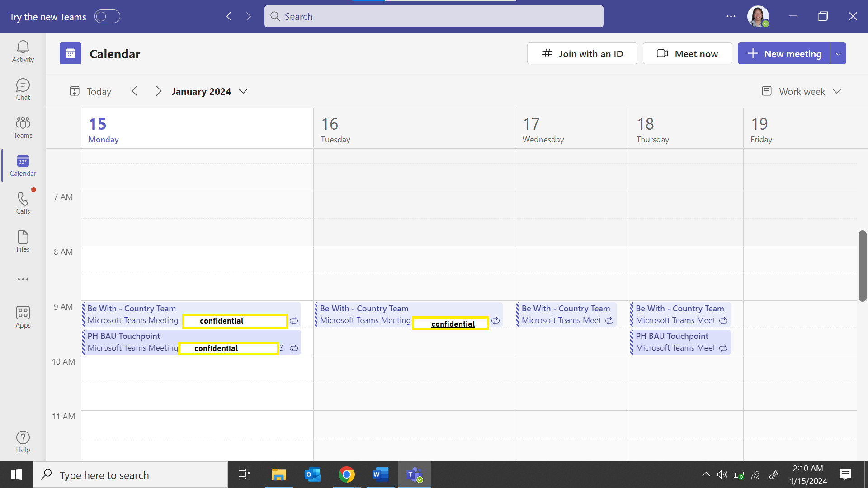Click the calendar vertical scrollbar
The image size is (868, 488).
coord(862,266)
